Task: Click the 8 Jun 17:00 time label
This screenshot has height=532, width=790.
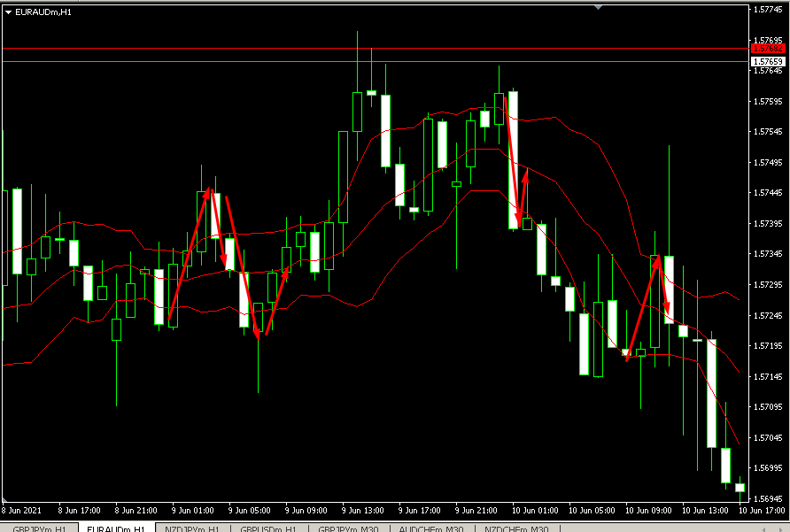Action: click(x=80, y=511)
